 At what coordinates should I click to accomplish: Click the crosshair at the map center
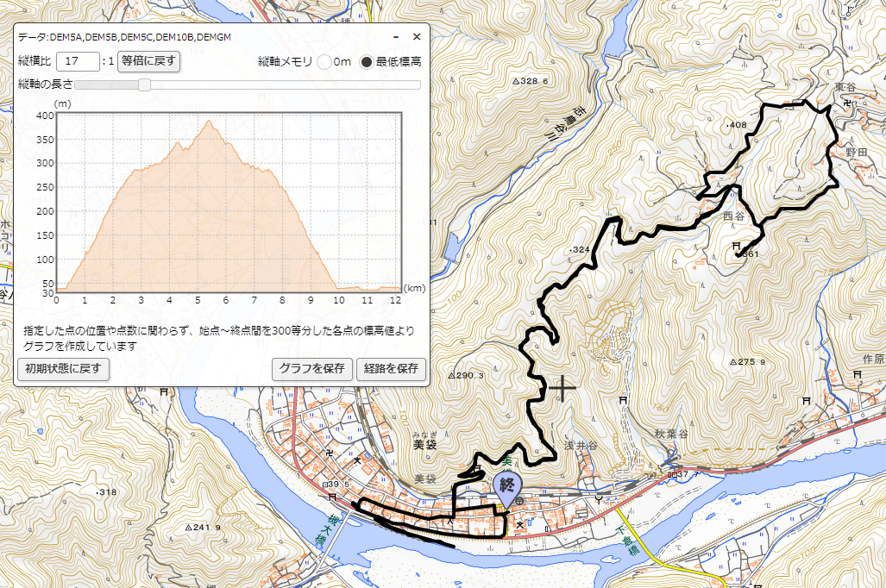(x=563, y=388)
